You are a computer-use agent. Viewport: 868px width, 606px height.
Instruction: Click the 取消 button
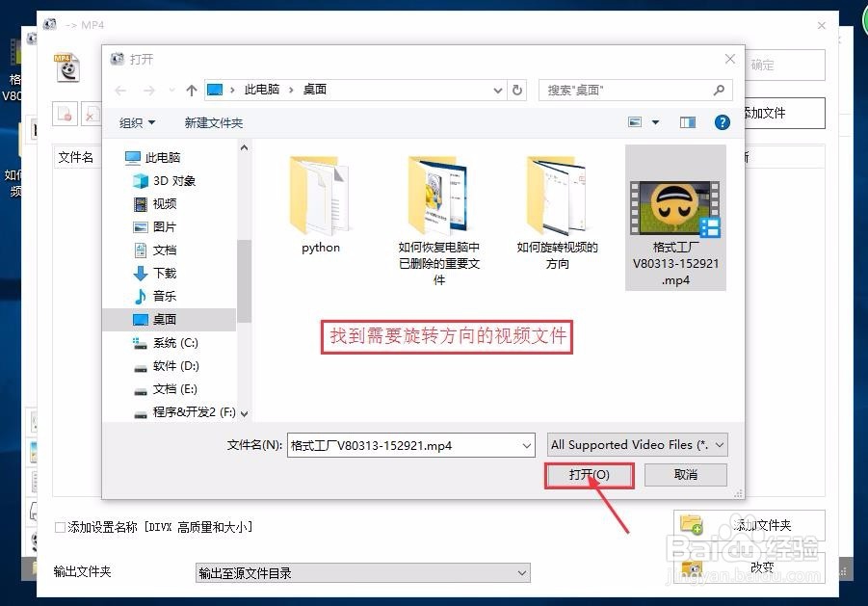(685, 474)
